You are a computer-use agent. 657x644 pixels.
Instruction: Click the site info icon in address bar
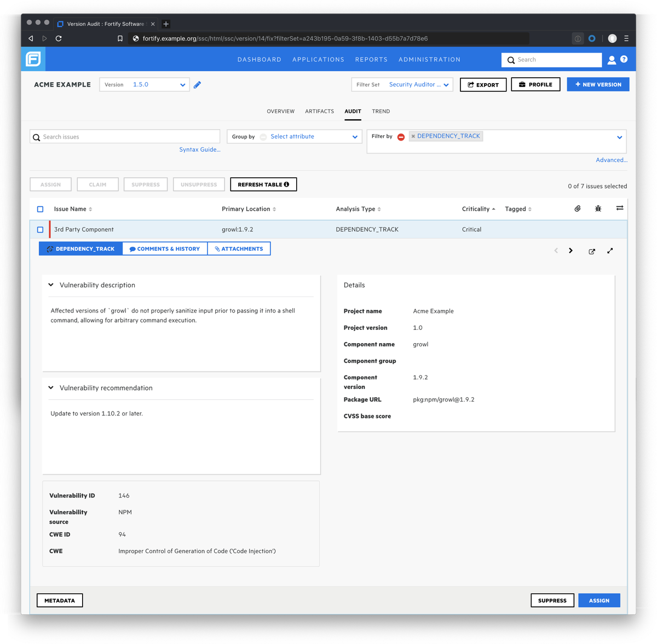[x=136, y=38]
